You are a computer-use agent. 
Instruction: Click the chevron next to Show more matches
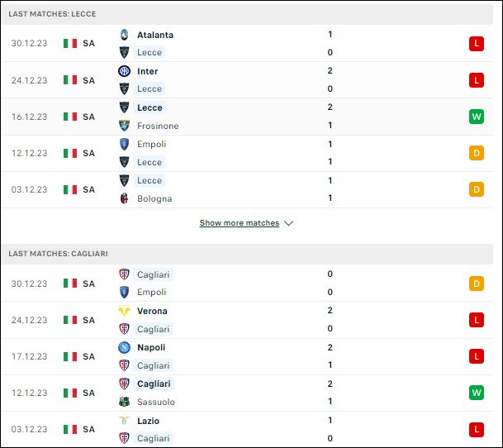(x=289, y=223)
